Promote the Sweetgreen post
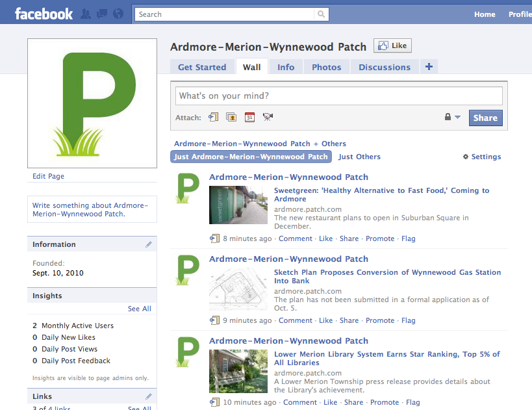Viewport: 532px width, 410px height. tap(380, 238)
